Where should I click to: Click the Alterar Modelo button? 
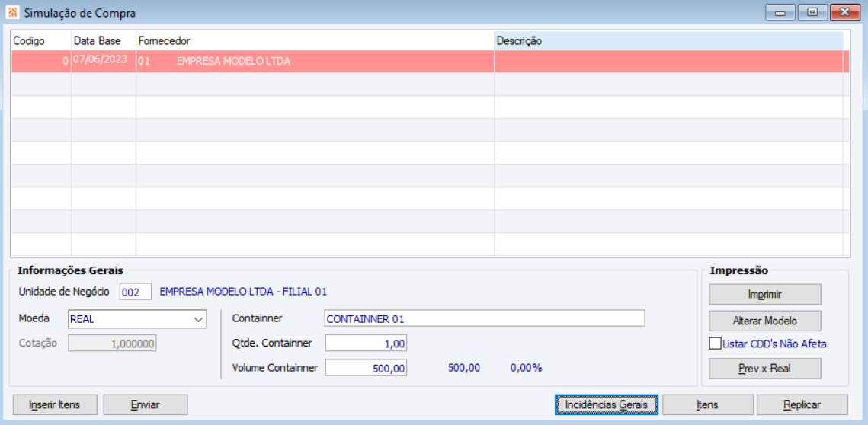click(765, 321)
